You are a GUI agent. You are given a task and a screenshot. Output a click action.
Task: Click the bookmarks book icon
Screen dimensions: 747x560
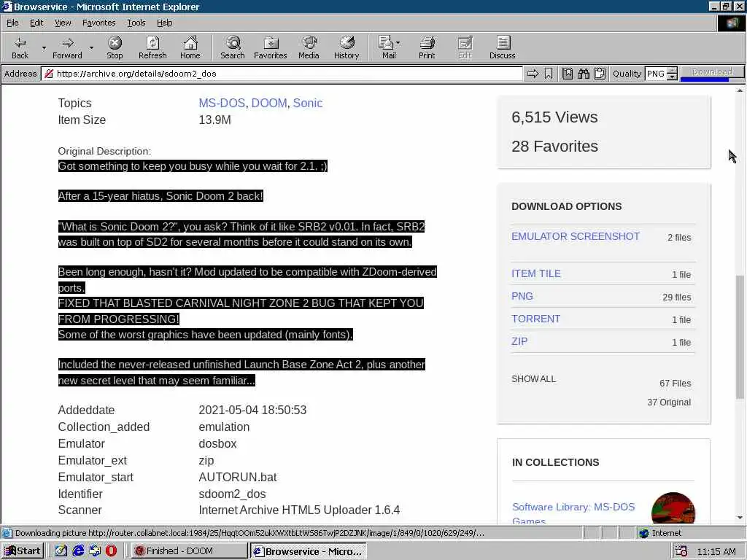568,74
